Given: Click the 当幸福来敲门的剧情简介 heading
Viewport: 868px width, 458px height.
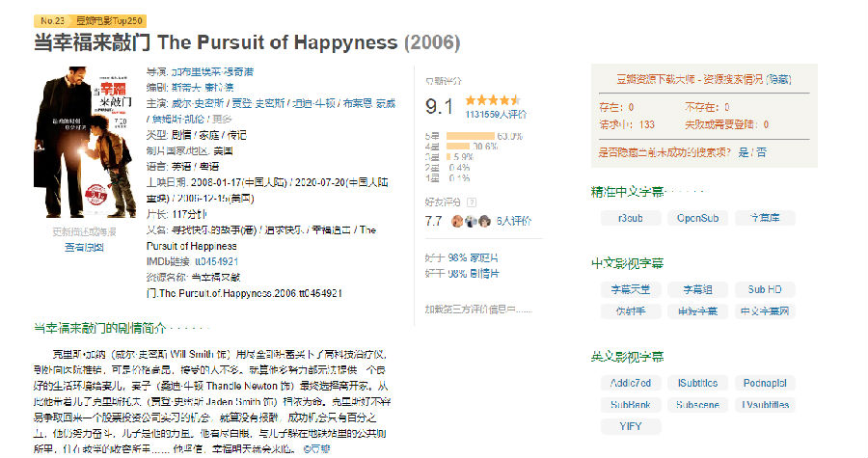Looking at the screenshot, I should point(99,328).
